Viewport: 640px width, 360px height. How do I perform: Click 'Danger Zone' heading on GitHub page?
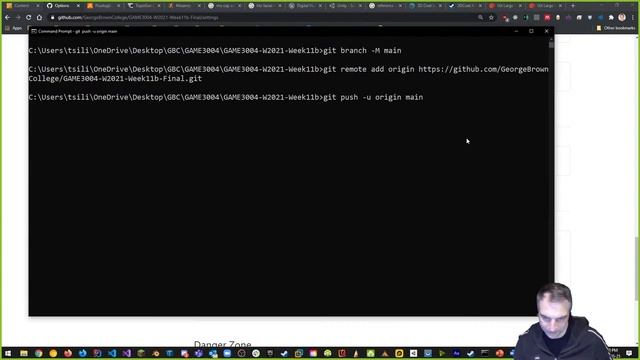tap(222, 344)
